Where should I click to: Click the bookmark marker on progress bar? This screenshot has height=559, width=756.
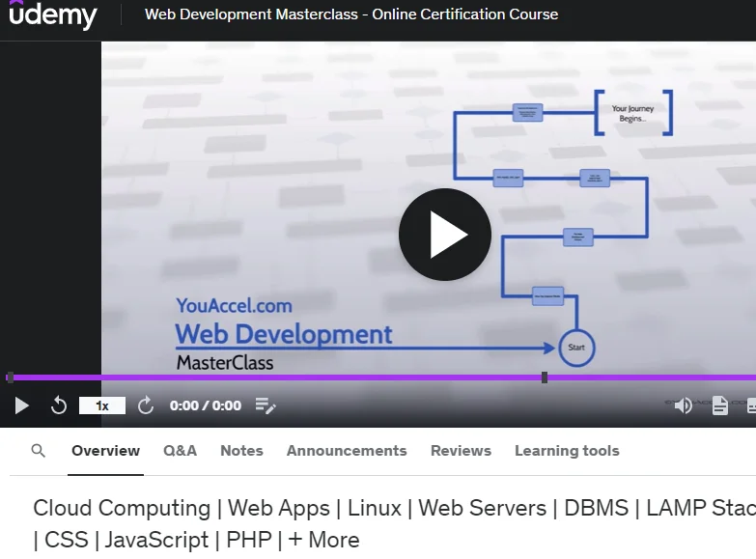click(x=545, y=377)
